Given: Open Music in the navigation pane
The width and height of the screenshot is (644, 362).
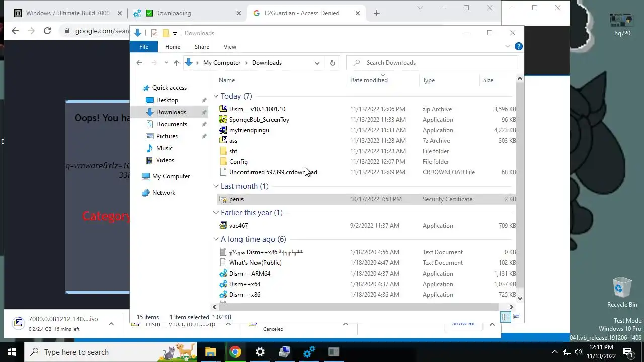Looking at the screenshot, I should click(165, 148).
